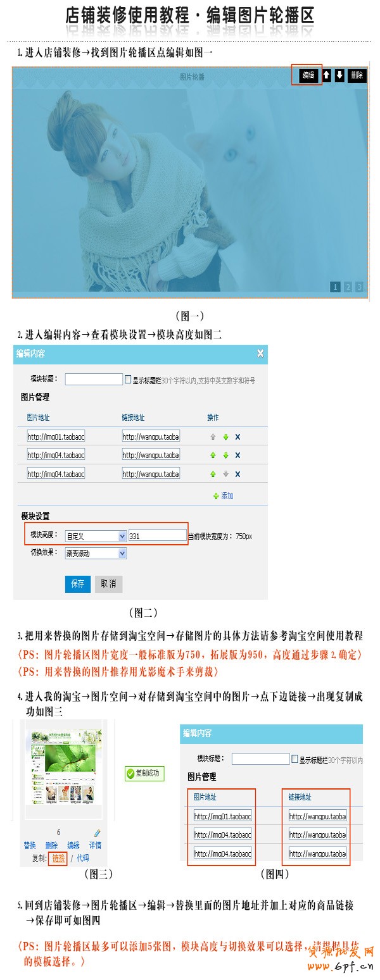
Task: Jump to carousel slide 3 indicator
Action: click(359, 287)
